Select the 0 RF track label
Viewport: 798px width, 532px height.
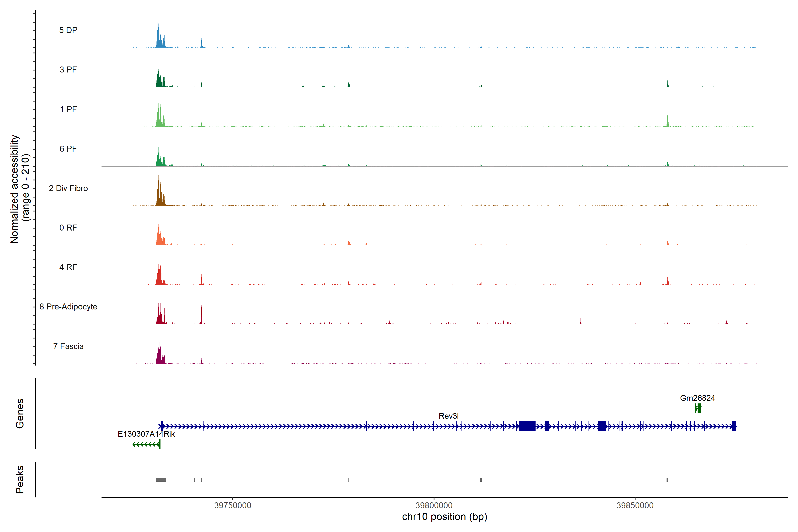[68, 228]
